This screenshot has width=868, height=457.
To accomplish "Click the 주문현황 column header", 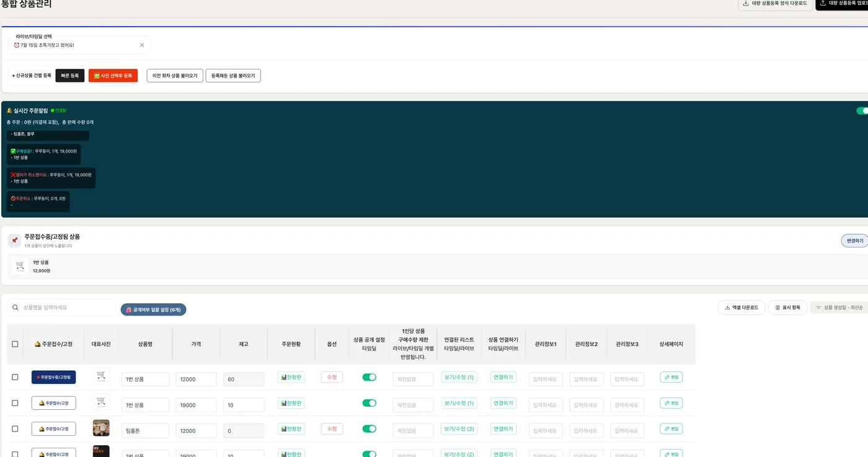I will point(291,344).
